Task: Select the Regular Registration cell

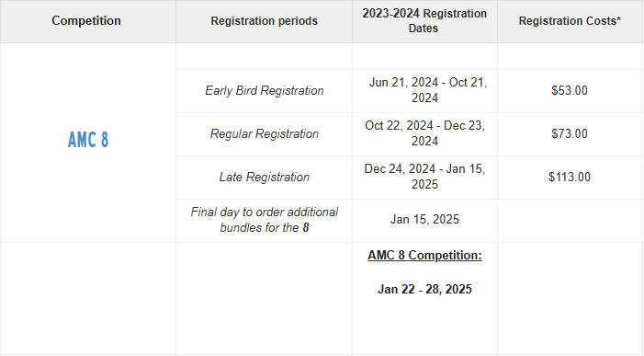Action: [264, 133]
